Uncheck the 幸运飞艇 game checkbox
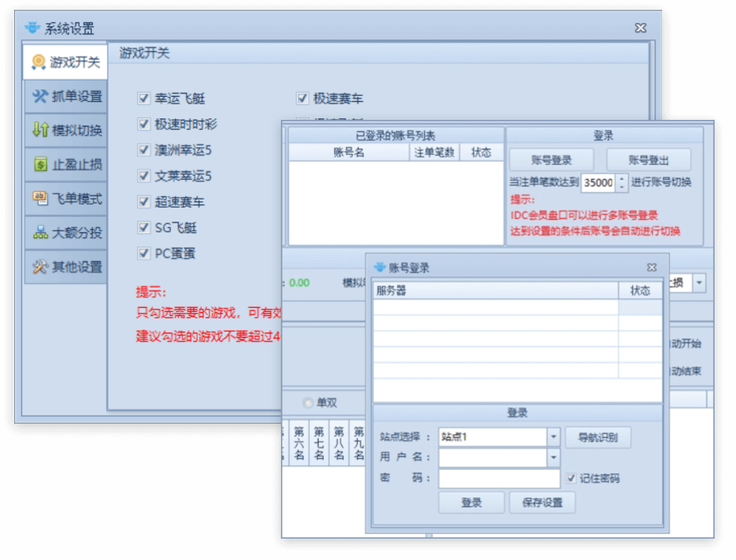 click(143, 99)
